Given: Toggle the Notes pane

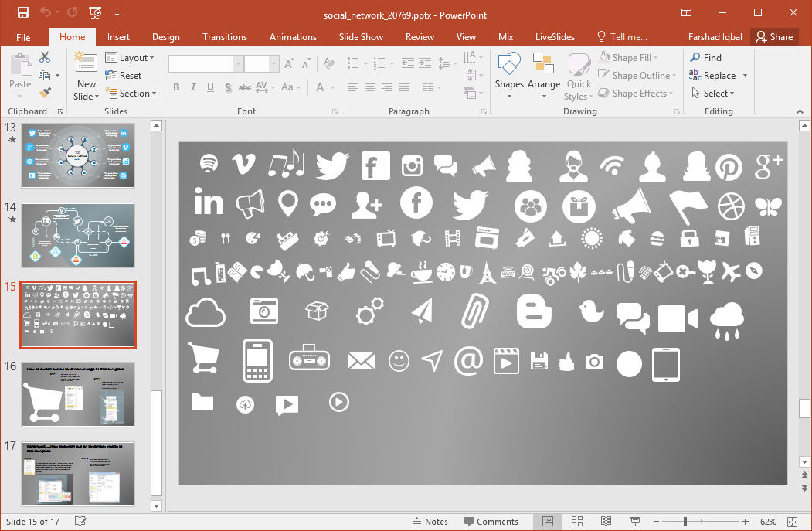Looking at the screenshot, I should [430, 522].
